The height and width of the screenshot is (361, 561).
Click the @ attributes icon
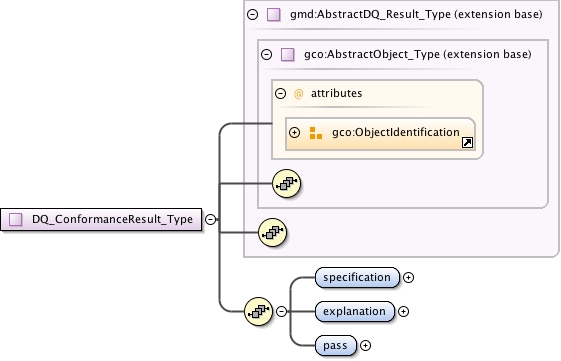click(x=298, y=93)
